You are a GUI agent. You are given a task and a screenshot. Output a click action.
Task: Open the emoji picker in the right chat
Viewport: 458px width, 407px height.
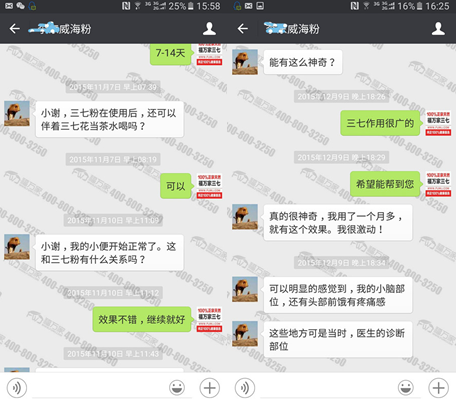[x=406, y=388]
